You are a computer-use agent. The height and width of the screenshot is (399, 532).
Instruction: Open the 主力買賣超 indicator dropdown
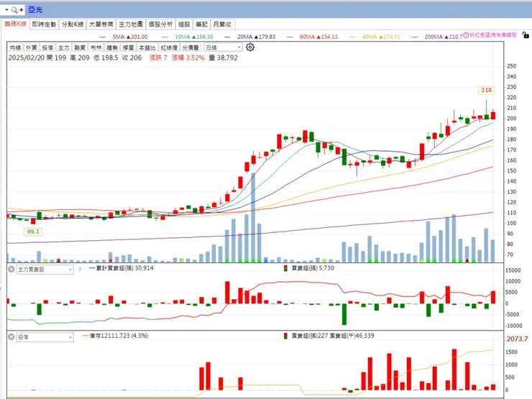coord(45,270)
